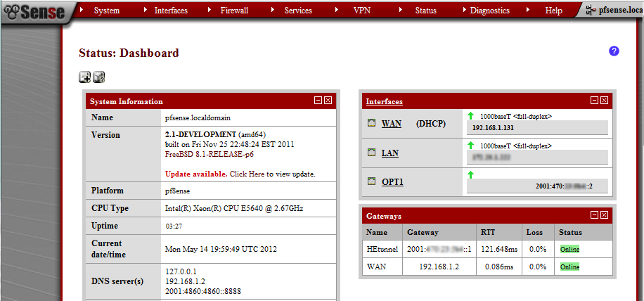This screenshot has height=301, width=644.
Task: Open the LAN interface link
Action: coord(390,153)
